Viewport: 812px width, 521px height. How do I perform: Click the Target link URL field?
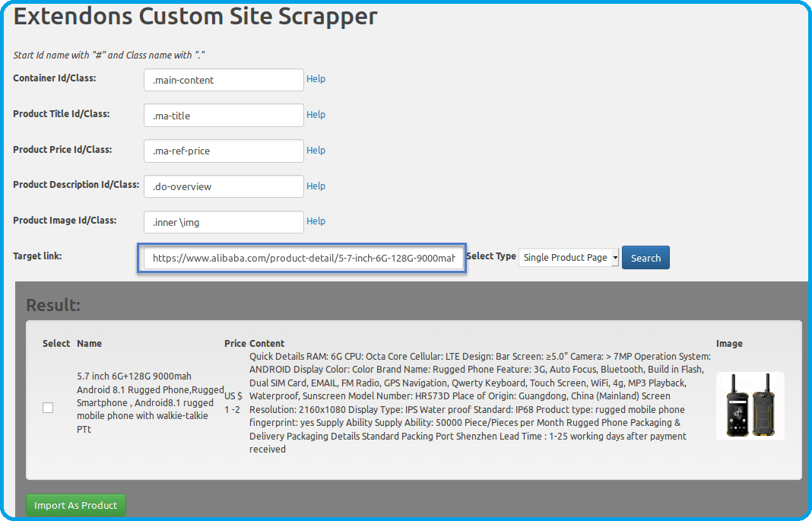coord(302,259)
